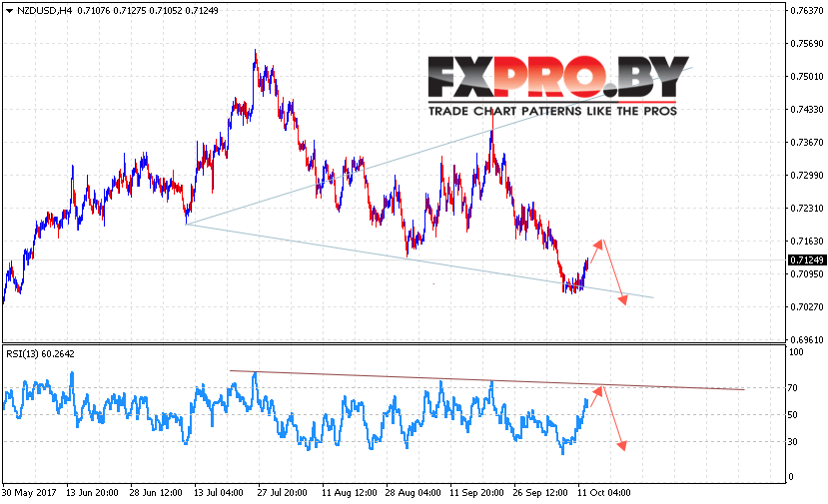Image resolution: width=828 pixels, height=504 pixels.
Task: Click the 0.75690 price axis value
Action: coord(807,44)
